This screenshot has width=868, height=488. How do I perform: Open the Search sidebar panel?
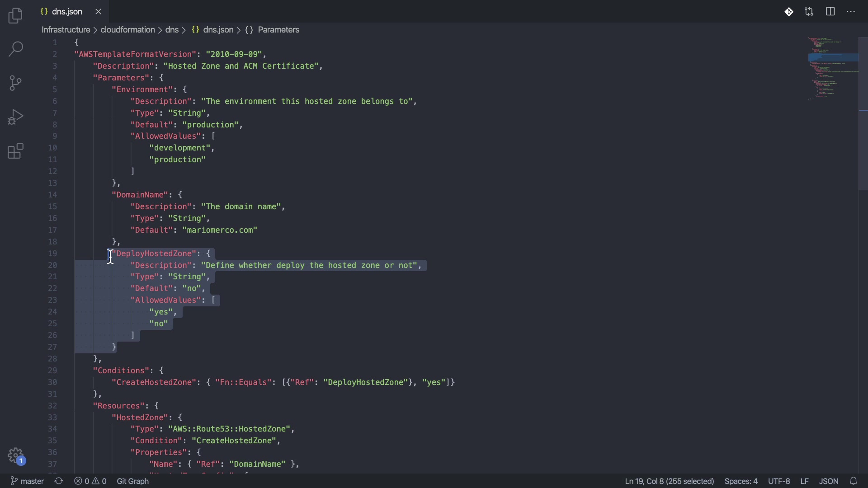point(15,49)
